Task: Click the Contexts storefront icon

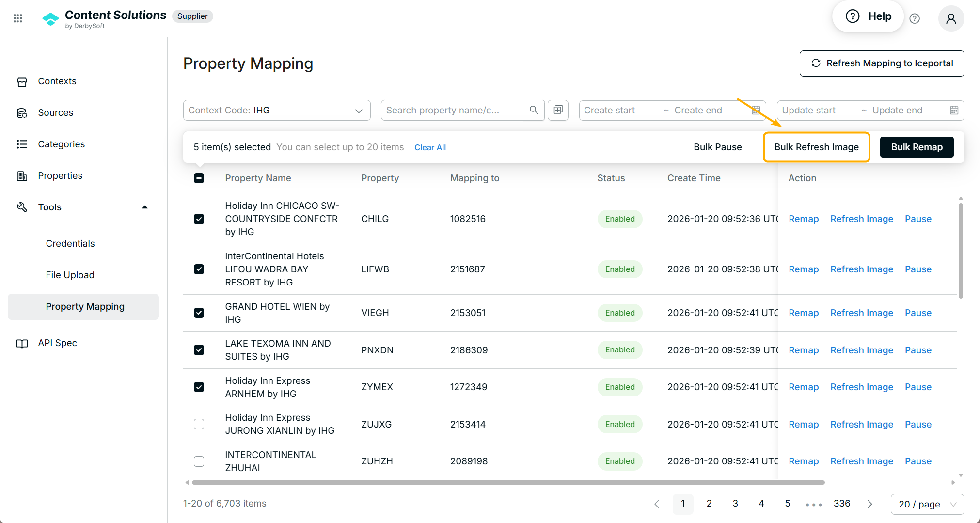Action: [22, 81]
